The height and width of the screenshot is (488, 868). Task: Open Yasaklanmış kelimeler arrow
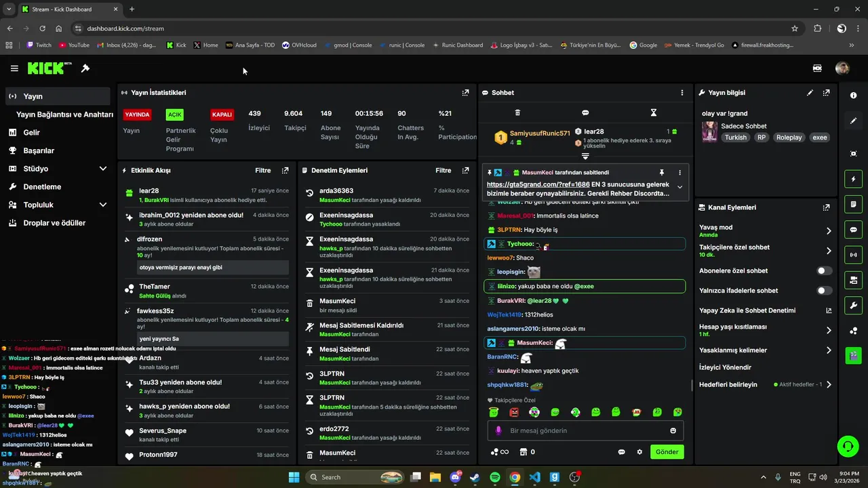[x=828, y=350]
